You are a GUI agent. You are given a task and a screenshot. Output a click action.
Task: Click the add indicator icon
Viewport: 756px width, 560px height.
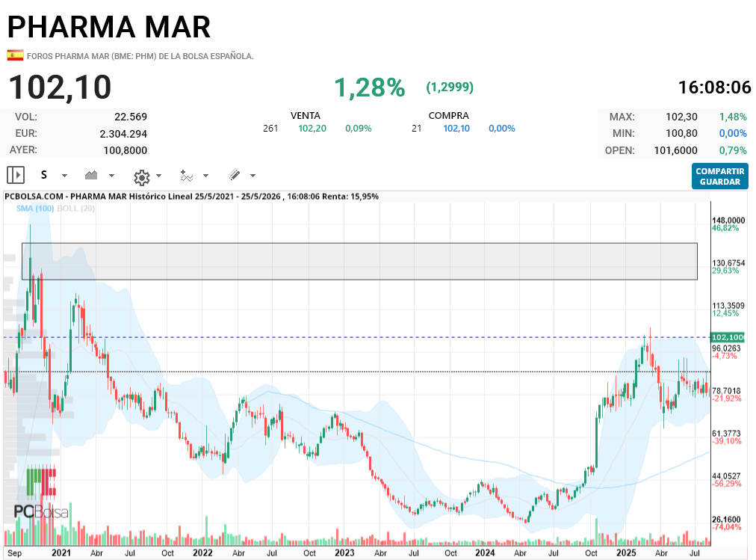[x=186, y=175]
